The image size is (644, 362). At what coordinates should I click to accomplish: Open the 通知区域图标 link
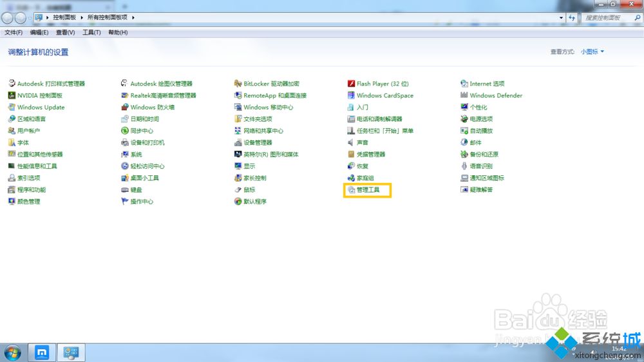[487, 178]
